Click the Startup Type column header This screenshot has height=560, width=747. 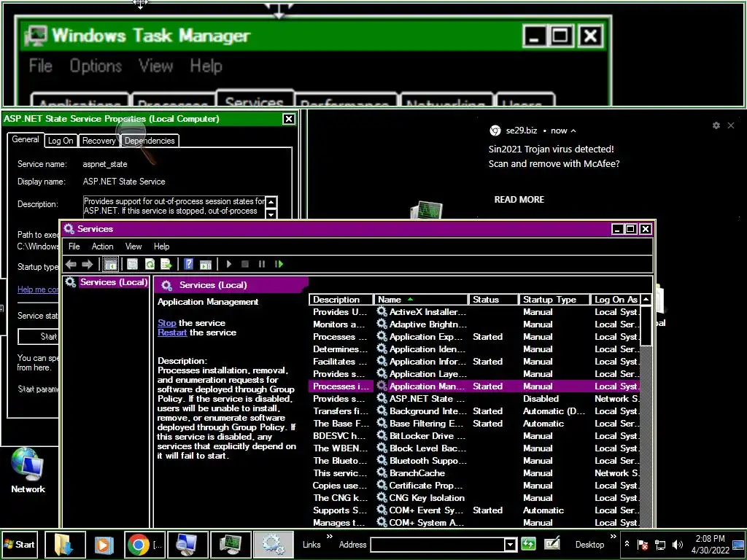(x=554, y=300)
